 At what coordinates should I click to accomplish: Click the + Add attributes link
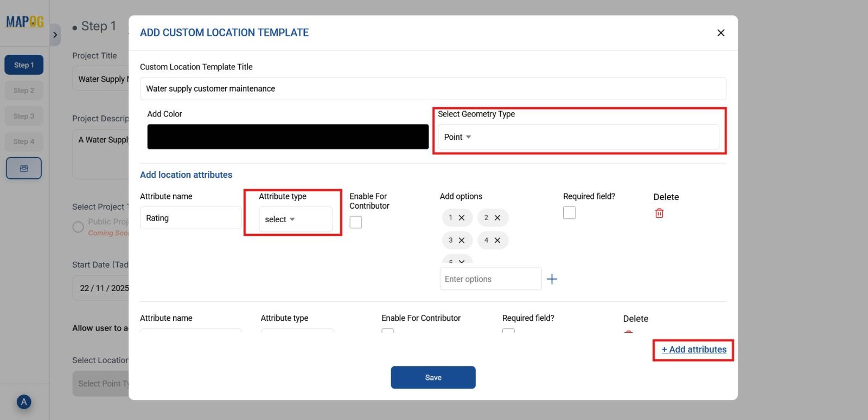(x=694, y=350)
